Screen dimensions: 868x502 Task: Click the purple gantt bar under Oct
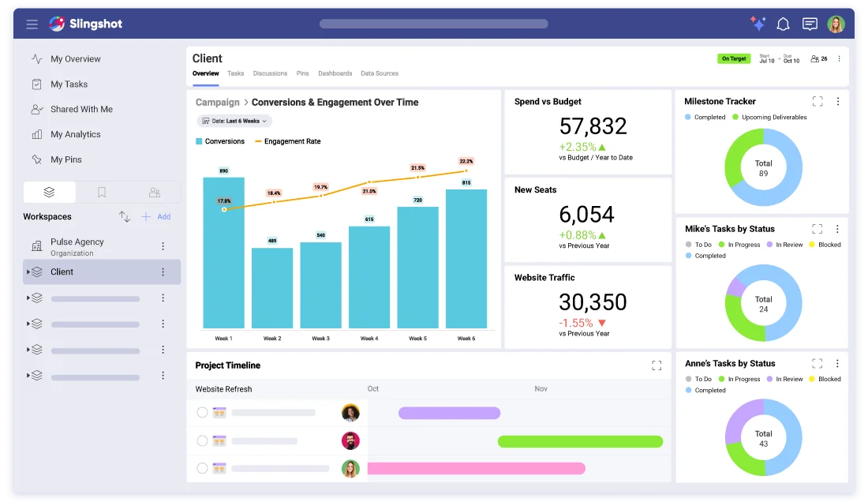pyautogui.click(x=448, y=412)
